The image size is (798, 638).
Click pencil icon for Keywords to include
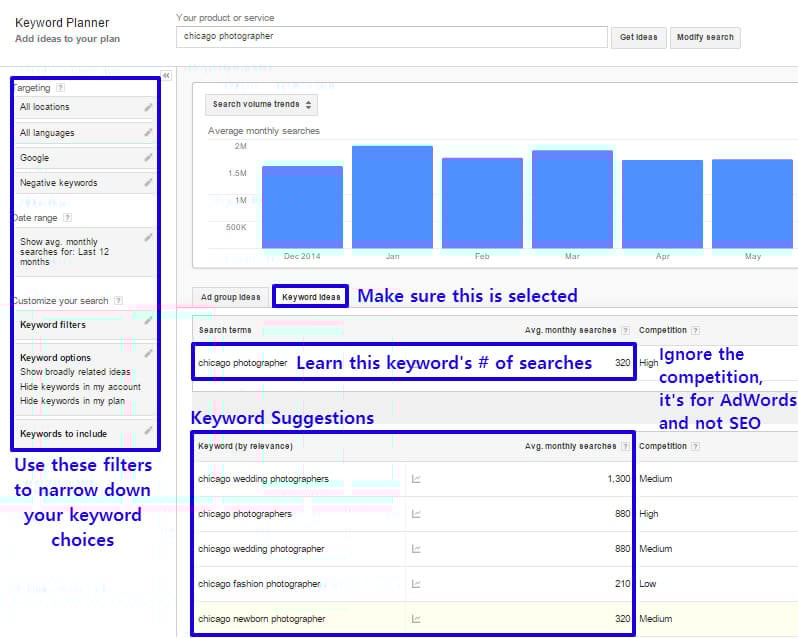point(148,431)
